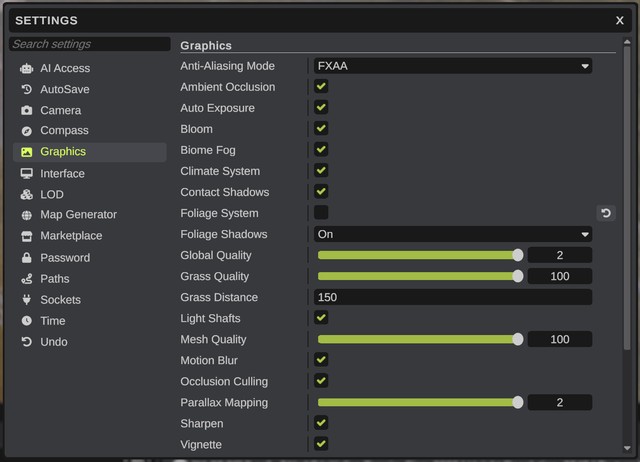Click the Compass icon in sidebar
Screen dimensions: 640x462
(27, 131)
